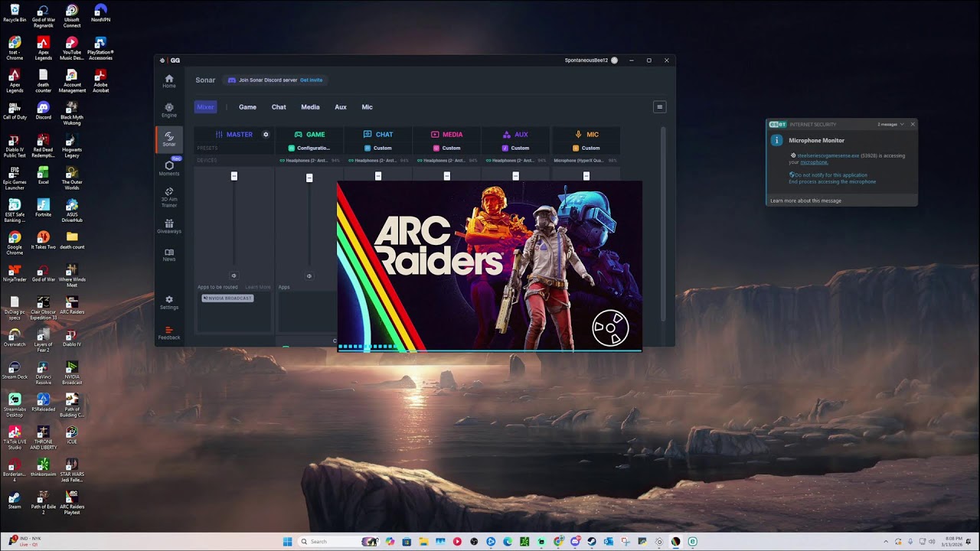Open Moments in the GG sidebar
The height and width of the screenshot is (551, 980).
tap(169, 168)
